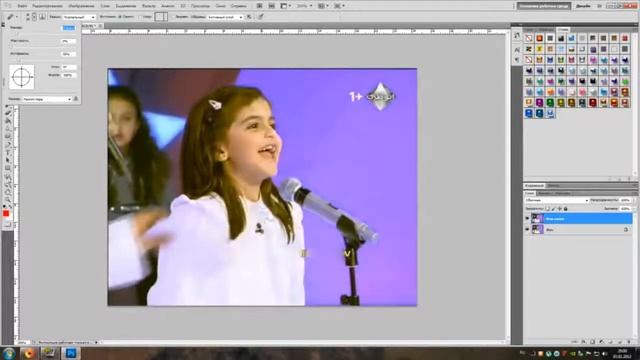Apply the red-orange style in the first row
640x360 pixels.
tap(539, 38)
